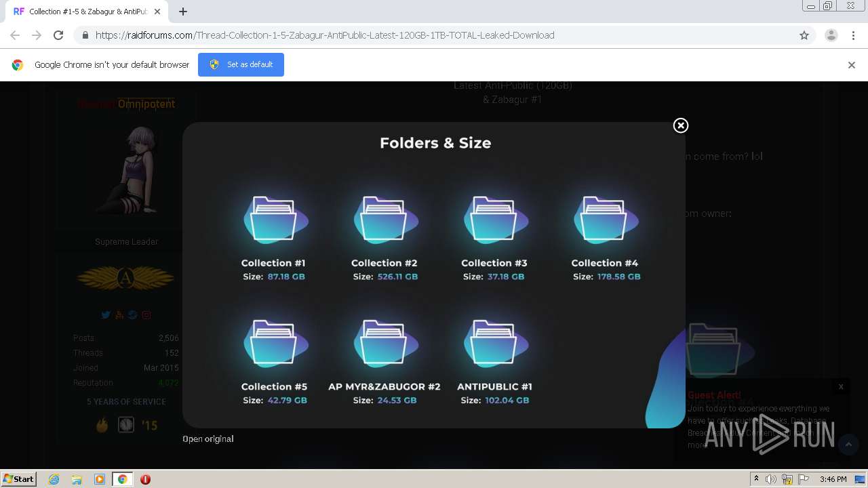The height and width of the screenshot is (488, 868).
Task: Open media player taskbar icon
Action: pos(100,479)
